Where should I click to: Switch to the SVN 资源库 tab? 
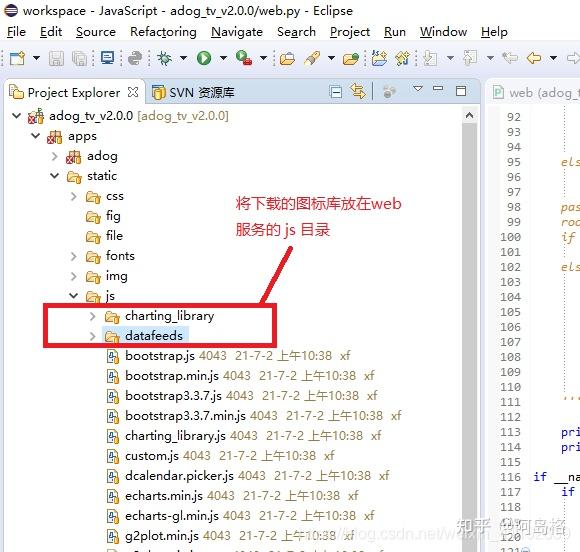(x=193, y=92)
